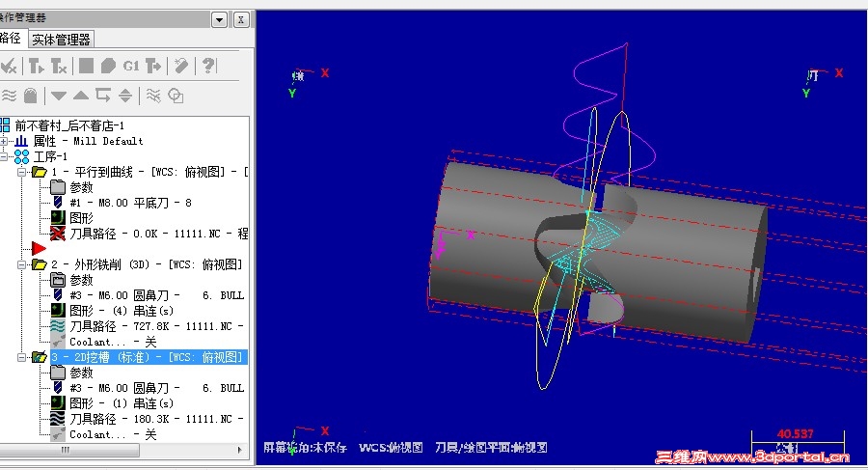This screenshot has height=470, width=868.
Task: Close the operations manager panel
Action: click(x=241, y=20)
